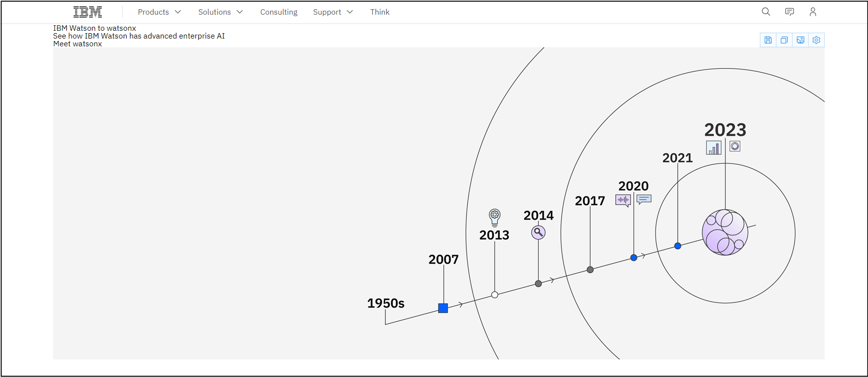Click the audio waveform icon by 2020

pyautogui.click(x=623, y=200)
